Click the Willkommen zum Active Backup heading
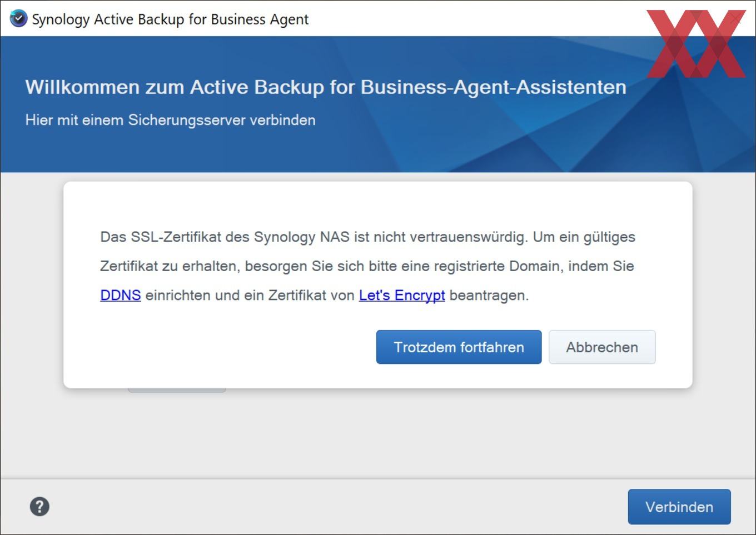Screen dimensions: 756x535 click(326, 87)
